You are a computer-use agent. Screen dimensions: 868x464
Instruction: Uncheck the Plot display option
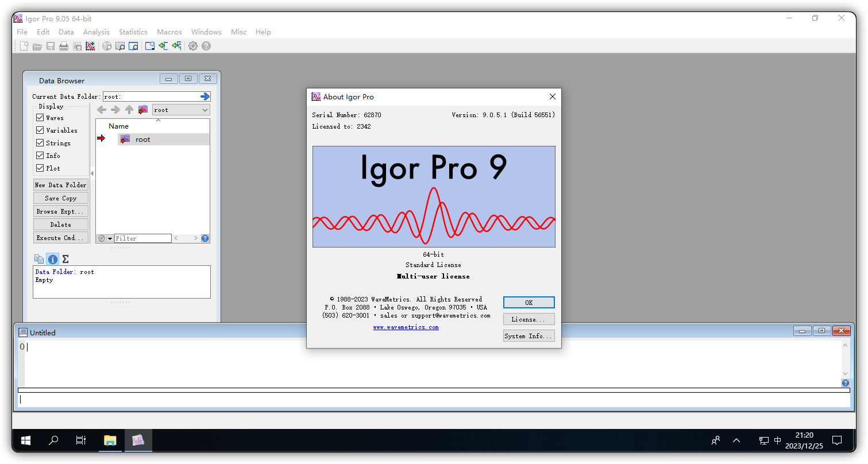[39, 168]
